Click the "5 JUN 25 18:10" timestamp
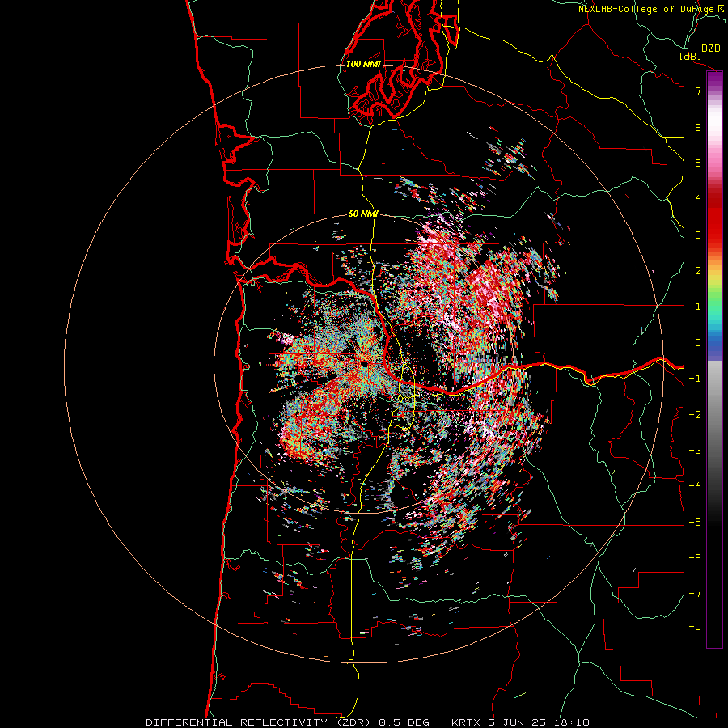Screen dimensions: 728x728 click(x=539, y=722)
